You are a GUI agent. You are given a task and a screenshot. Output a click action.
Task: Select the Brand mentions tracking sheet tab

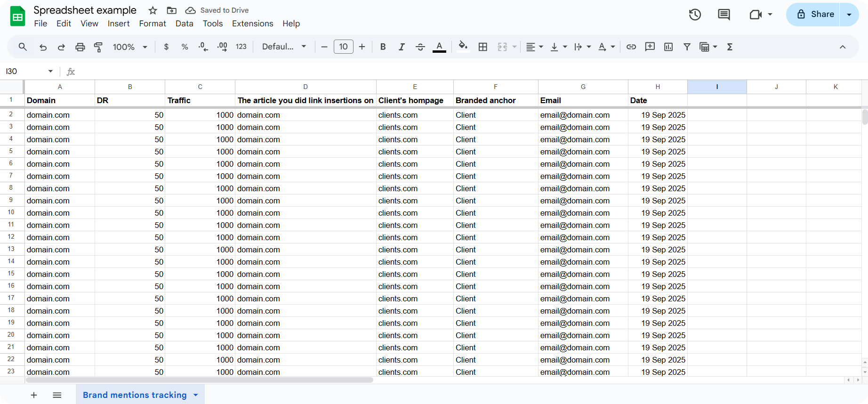tap(135, 395)
